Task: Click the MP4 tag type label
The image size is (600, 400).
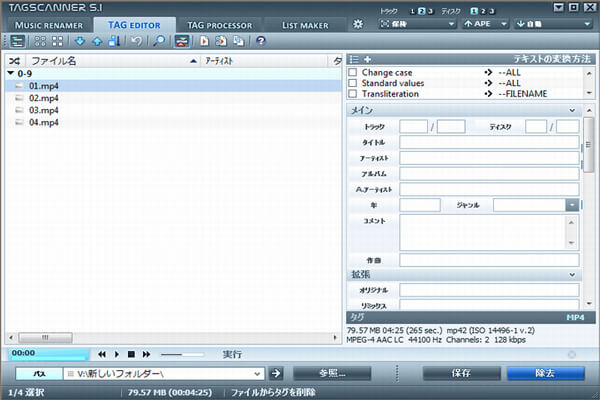Action: point(575,317)
